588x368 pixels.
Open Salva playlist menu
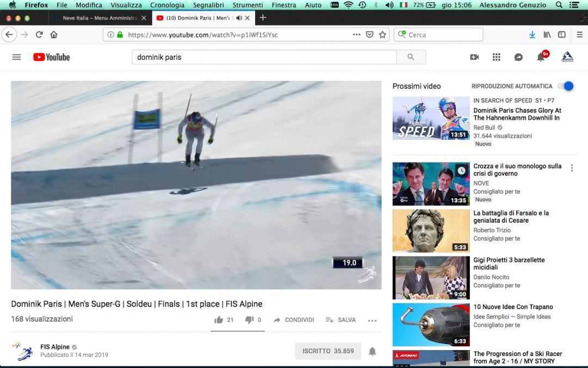click(x=341, y=320)
